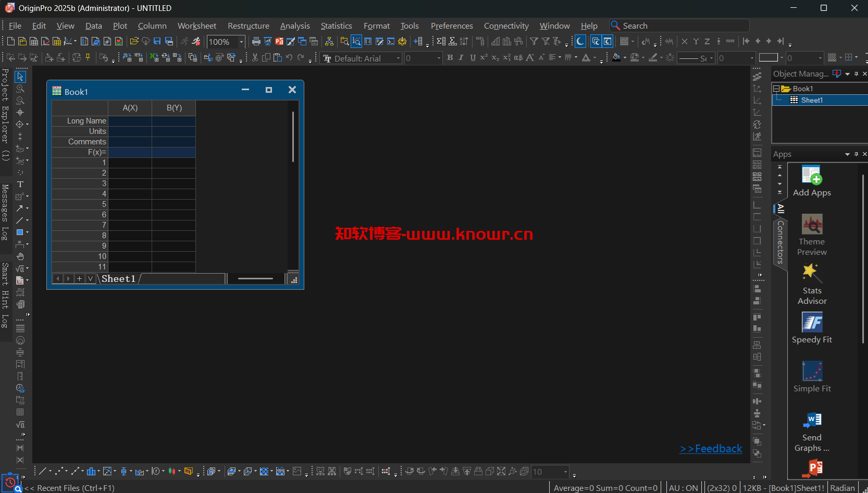Open the Default: Arial font dropdown

click(399, 58)
